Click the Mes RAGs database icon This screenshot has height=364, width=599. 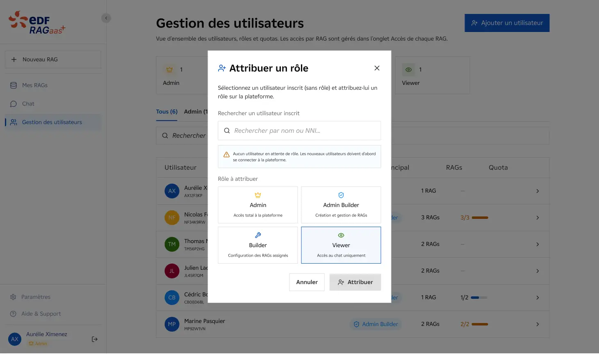pos(14,85)
